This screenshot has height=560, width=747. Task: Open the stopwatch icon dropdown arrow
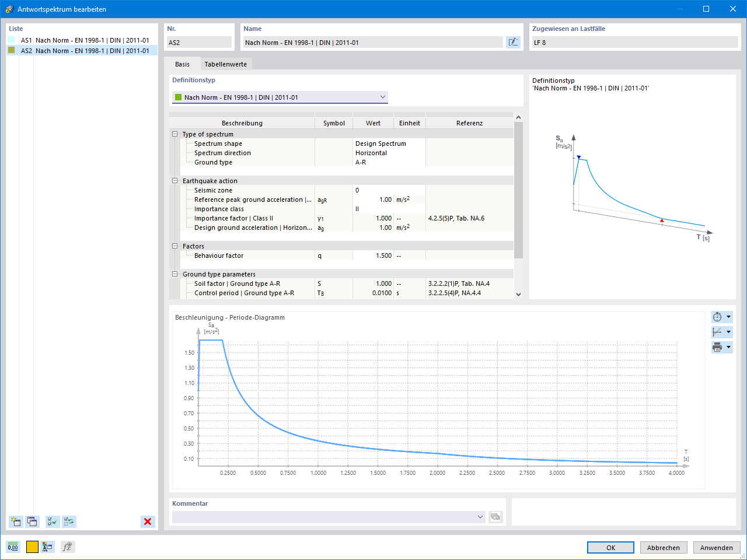point(728,317)
